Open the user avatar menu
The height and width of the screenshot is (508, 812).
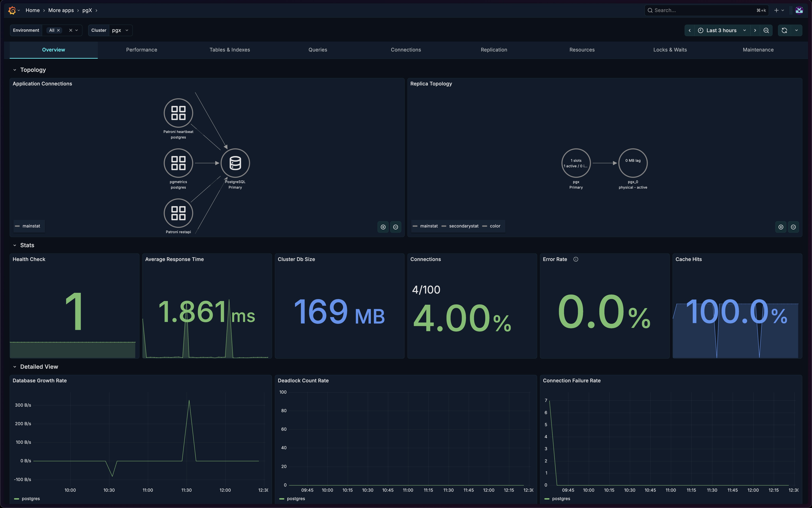pyautogui.click(x=799, y=10)
